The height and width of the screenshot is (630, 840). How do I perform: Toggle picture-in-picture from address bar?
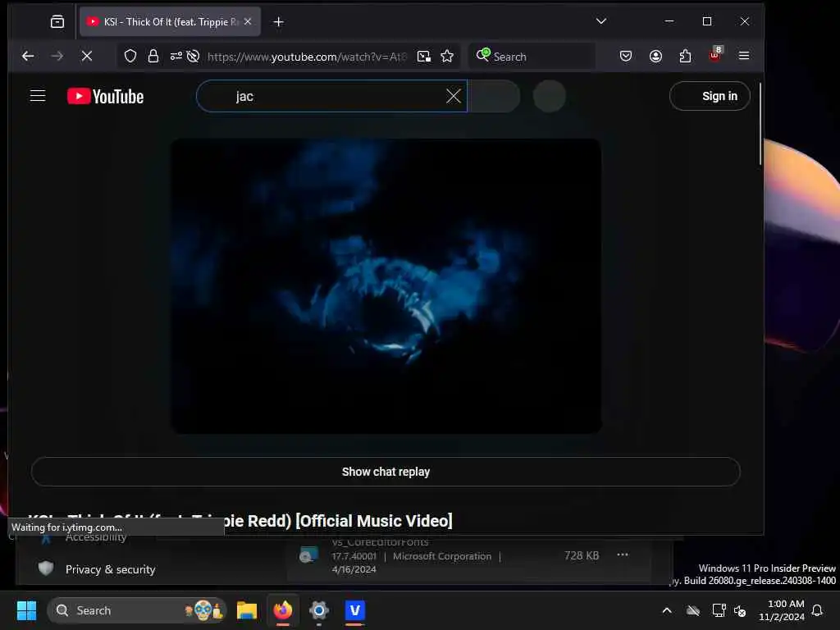(x=424, y=57)
